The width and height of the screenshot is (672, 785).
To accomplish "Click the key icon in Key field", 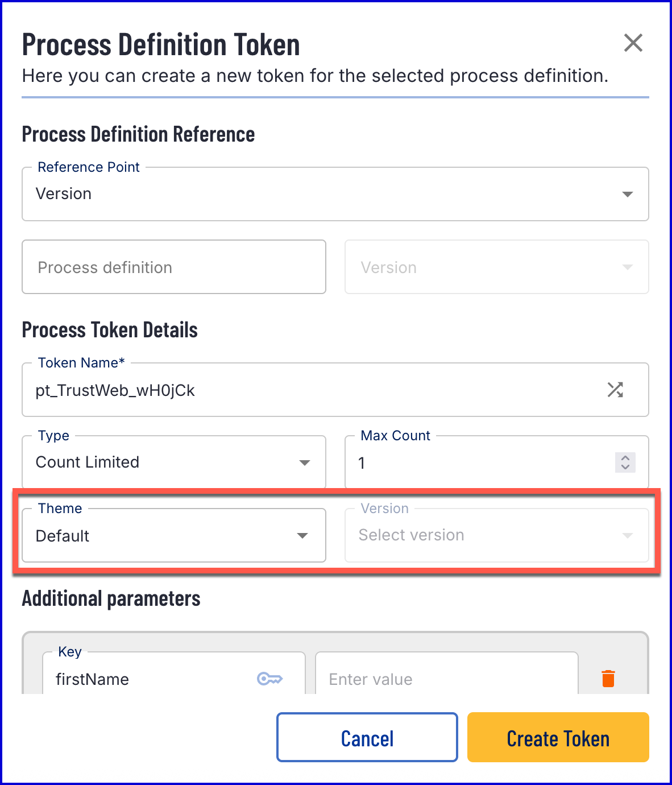I will (269, 679).
